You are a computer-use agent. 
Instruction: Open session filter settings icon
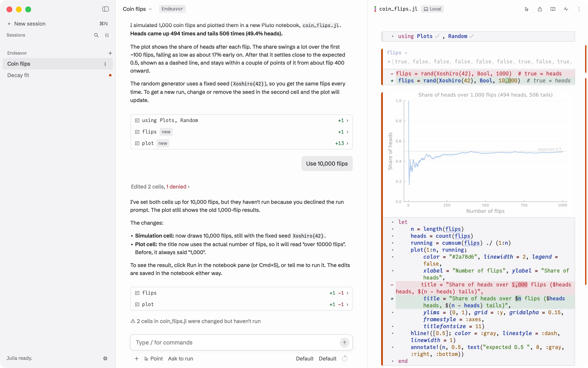[x=107, y=35]
